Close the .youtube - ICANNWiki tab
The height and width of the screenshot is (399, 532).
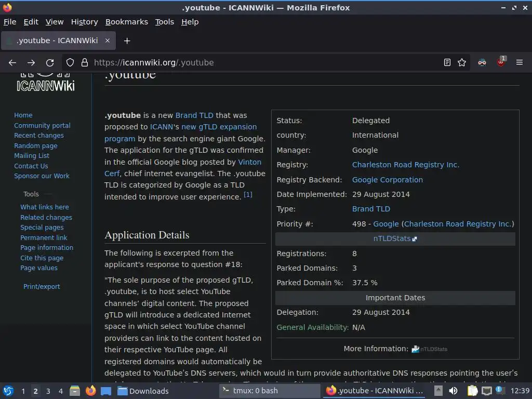click(x=108, y=41)
